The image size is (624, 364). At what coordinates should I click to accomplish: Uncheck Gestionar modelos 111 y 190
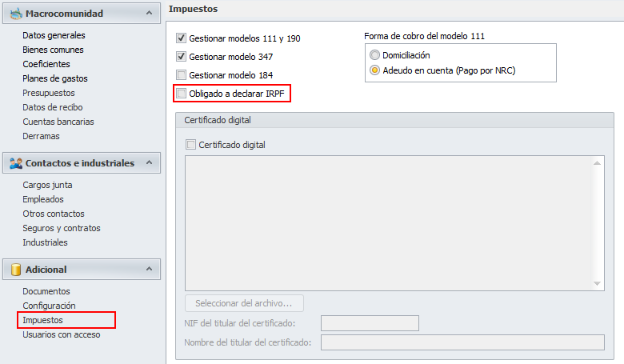click(x=181, y=38)
